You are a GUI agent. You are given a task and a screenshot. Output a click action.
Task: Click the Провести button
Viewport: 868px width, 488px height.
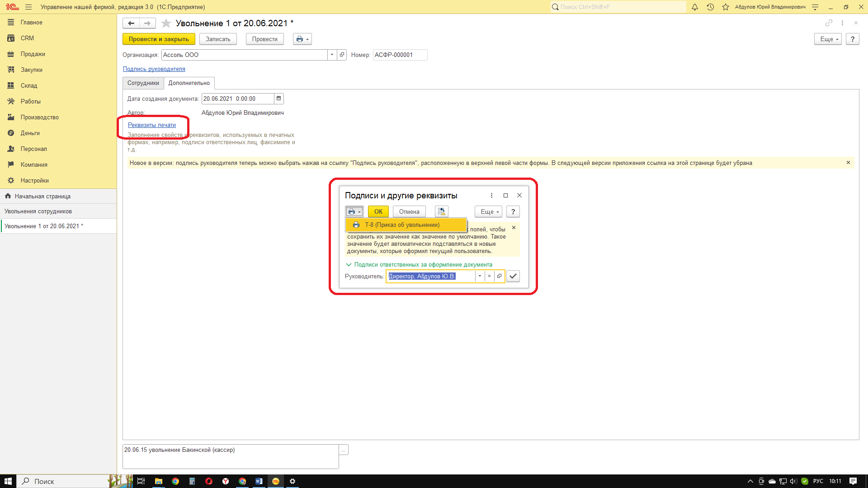pos(265,39)
